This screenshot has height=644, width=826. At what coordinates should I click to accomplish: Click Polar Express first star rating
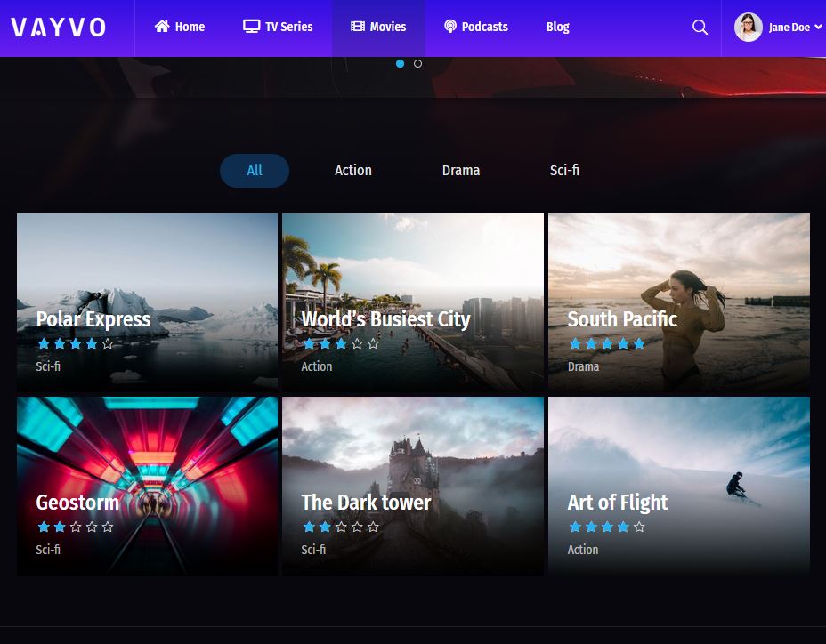pos(44,344)
